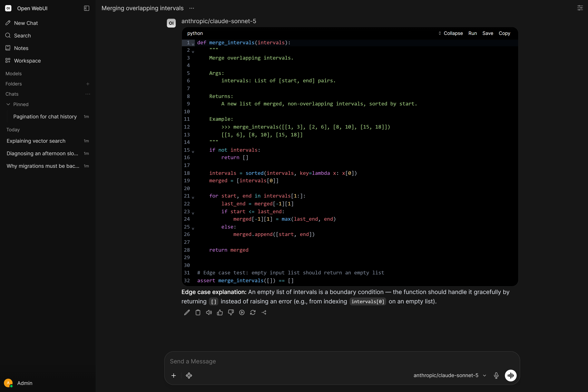The image size is (588, 392).
Task: Copy the response with clipboard icon
Action: (x=198, y=312)
